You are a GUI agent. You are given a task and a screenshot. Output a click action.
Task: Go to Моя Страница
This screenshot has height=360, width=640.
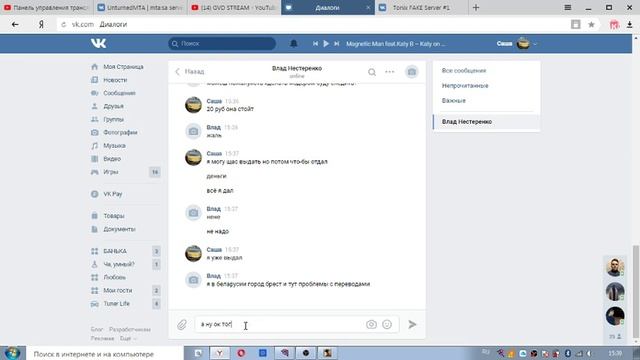click(123, 67)
